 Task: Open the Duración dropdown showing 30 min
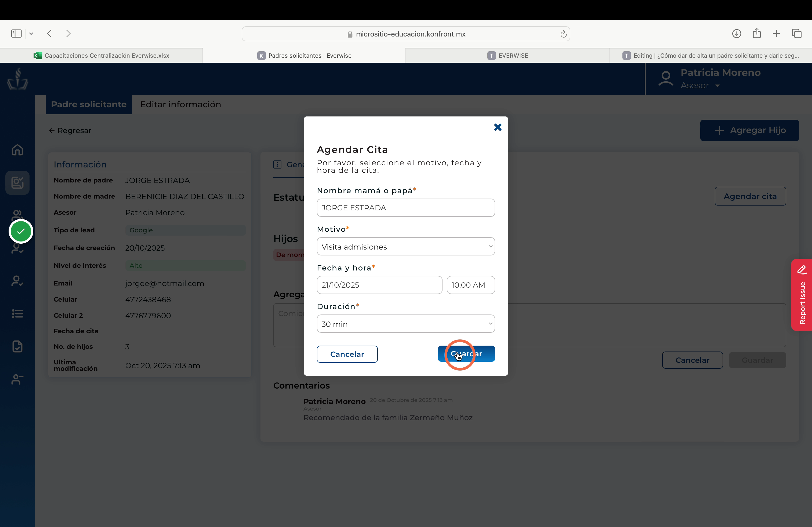[x=406, y=324]
